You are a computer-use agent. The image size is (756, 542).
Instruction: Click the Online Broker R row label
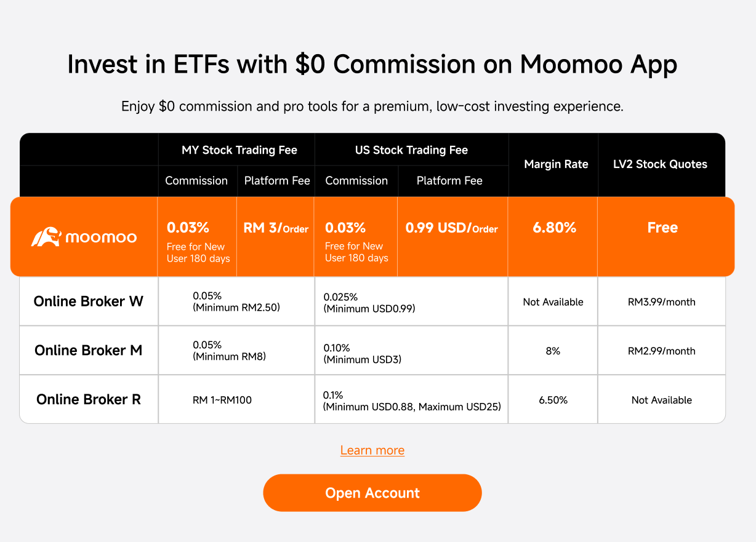(x=89, y=400)
